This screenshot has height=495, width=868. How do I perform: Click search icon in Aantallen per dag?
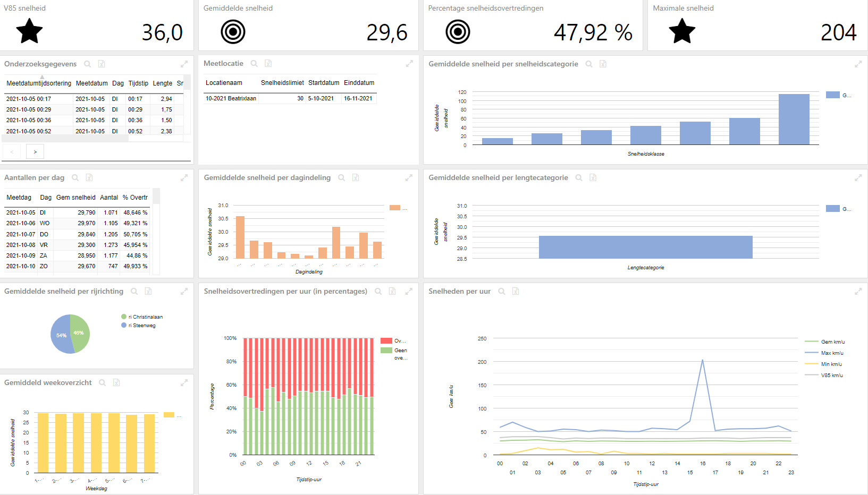pos(75,177)
